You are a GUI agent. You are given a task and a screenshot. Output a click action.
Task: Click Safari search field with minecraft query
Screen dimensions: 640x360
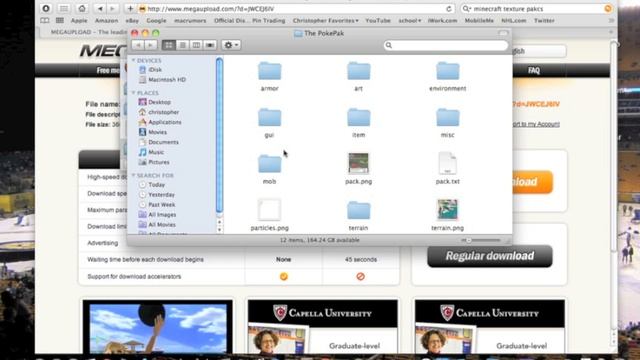(x=536, y=9)
